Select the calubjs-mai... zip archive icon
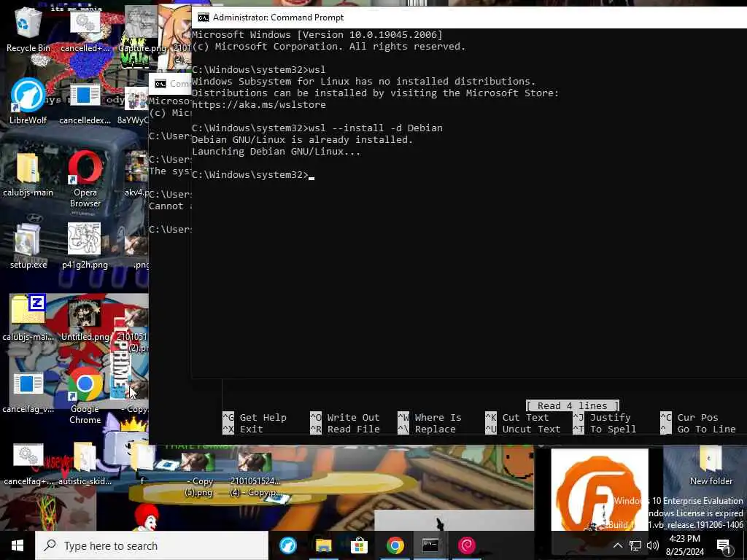The width and height of the screenshot is (747, 560). click(x=28, y=319)
